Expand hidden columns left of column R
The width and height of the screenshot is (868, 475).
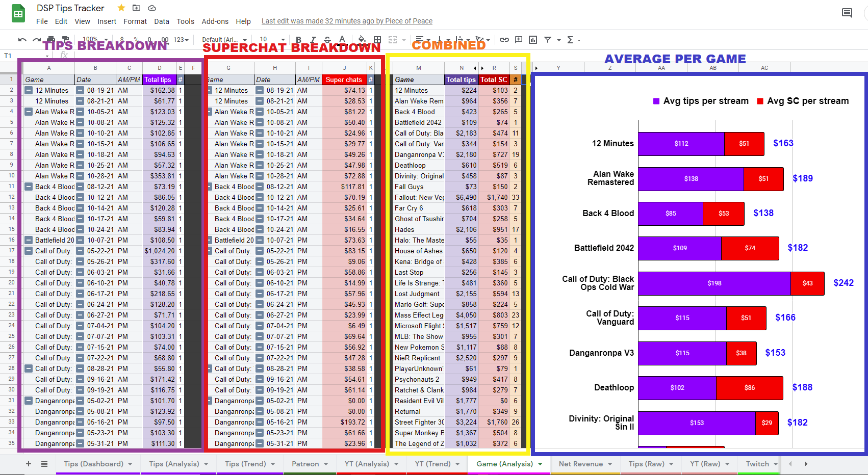[x=482, y=68]
